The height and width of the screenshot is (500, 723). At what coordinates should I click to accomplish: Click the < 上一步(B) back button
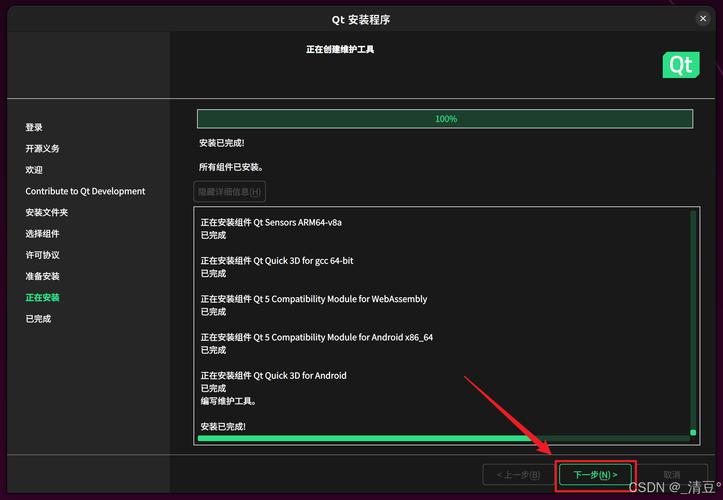pos(518,475)
